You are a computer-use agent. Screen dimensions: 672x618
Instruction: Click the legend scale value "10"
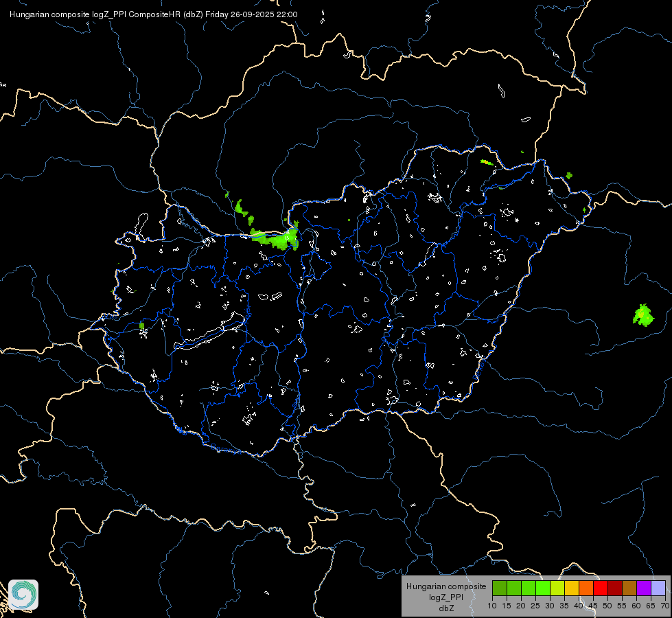click(x=492, y=606)
